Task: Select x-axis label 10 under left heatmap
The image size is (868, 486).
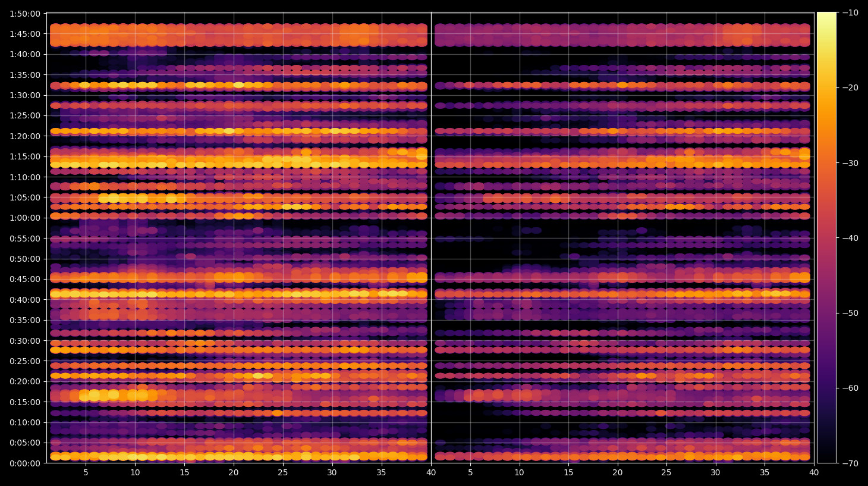Action: coord(135,473)
